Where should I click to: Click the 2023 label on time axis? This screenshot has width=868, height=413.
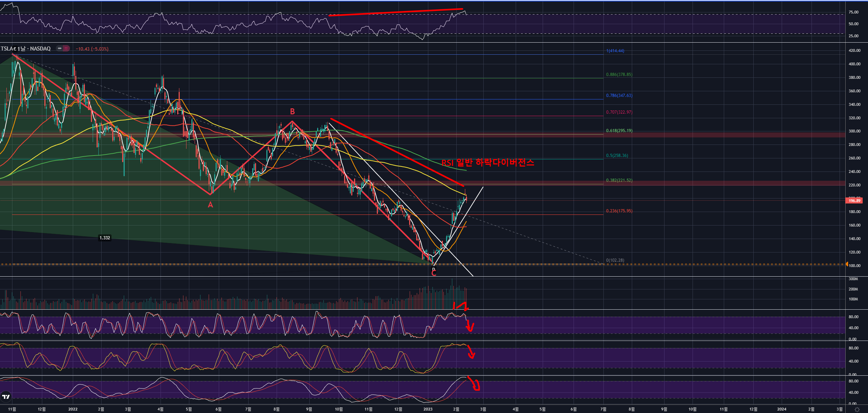(428, 409)
